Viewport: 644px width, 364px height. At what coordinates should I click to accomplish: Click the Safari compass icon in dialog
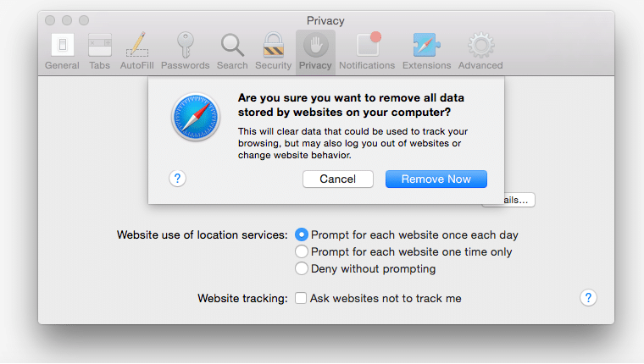pos(196,117)
